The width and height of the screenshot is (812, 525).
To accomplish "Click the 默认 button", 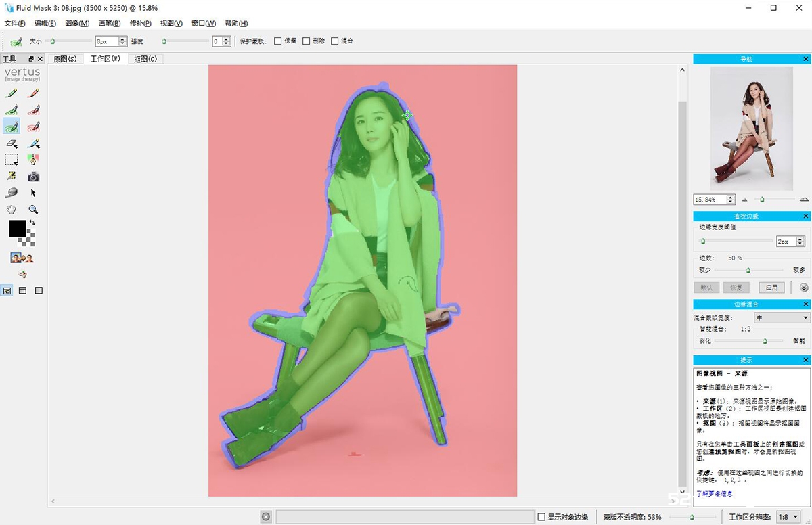I will [x=706, y=288].
